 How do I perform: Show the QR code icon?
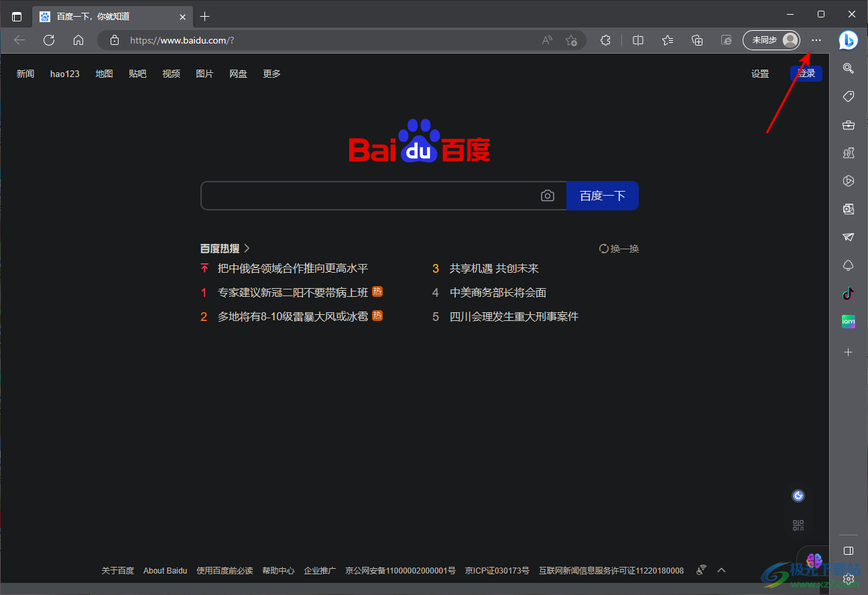click(x=798, y=525)
